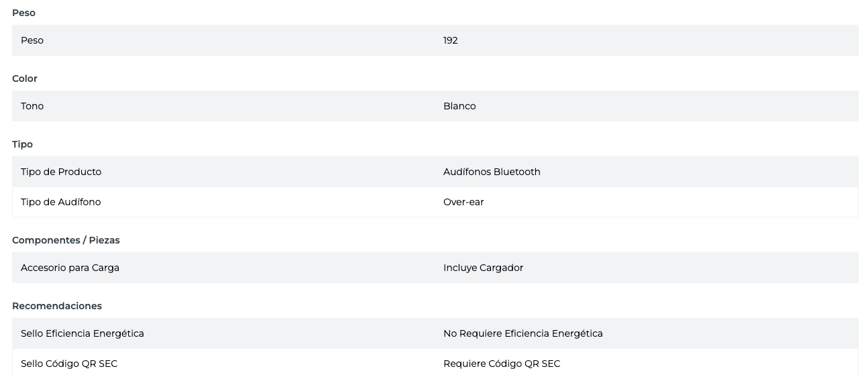Viewport: 868px width, 377px height.
Task: Click the Color section heading
Action: click(25, 78)
